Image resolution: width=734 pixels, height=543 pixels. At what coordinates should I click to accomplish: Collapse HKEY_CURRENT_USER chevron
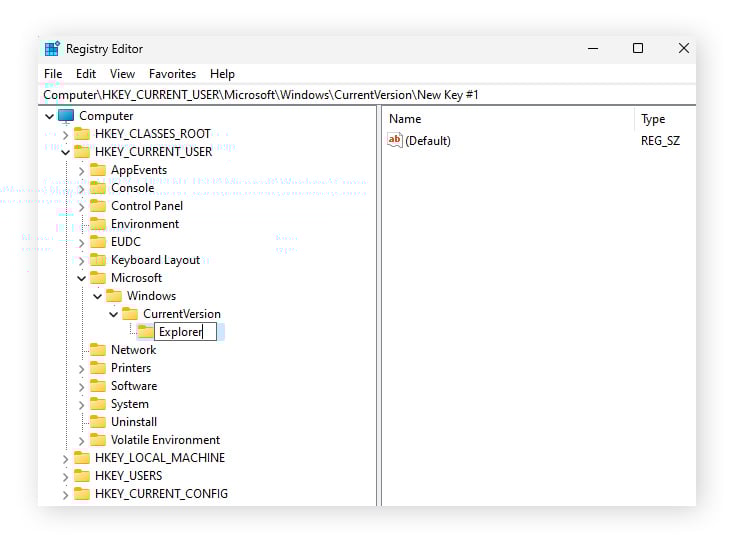[65, 152]
